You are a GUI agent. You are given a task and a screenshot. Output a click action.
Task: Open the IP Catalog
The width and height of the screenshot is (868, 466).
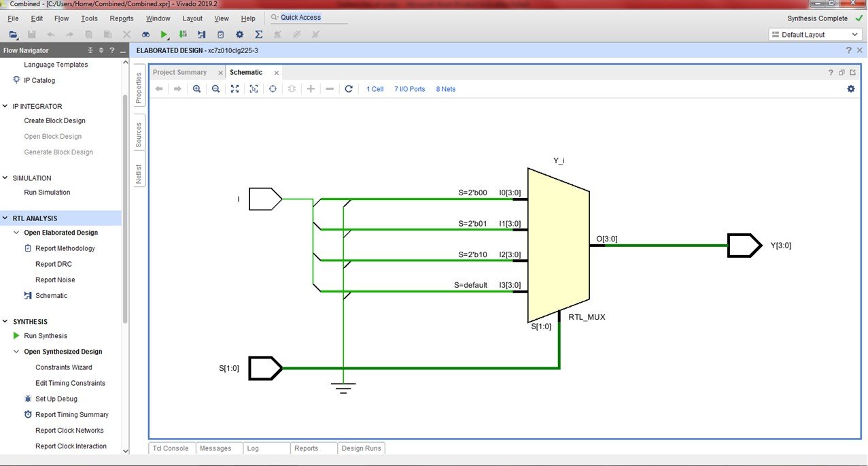point(39,80)
